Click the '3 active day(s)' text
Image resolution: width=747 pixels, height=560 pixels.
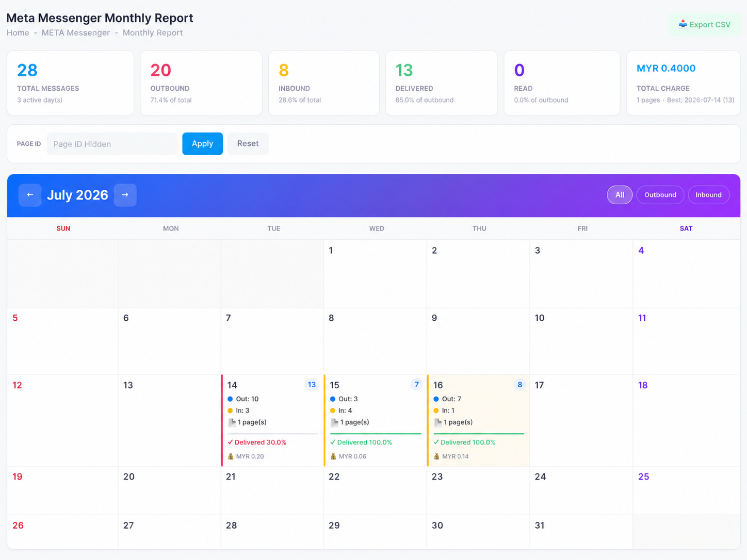pyautogui.click(x=40, y=100)
